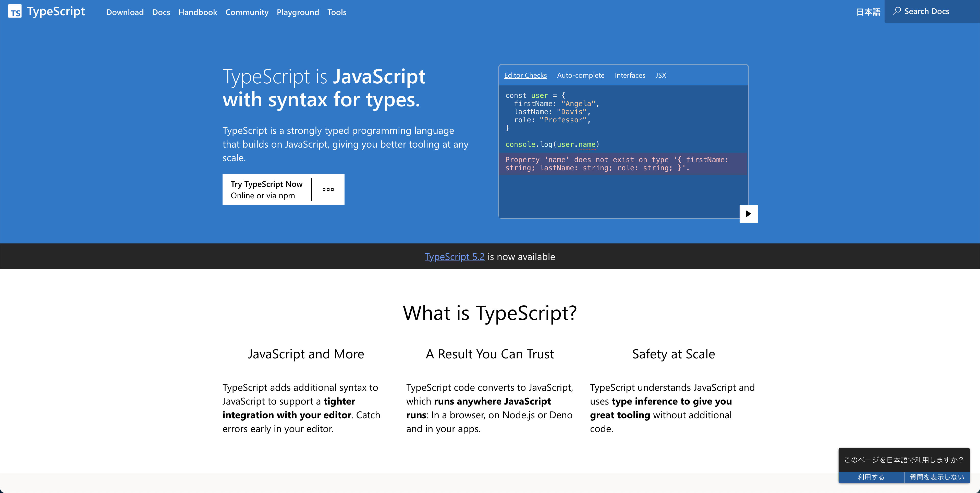Screen dimensions: 980x493
Task: Follow the TypeScript 5.2 announcement link
Action: (x=454, y=257)
